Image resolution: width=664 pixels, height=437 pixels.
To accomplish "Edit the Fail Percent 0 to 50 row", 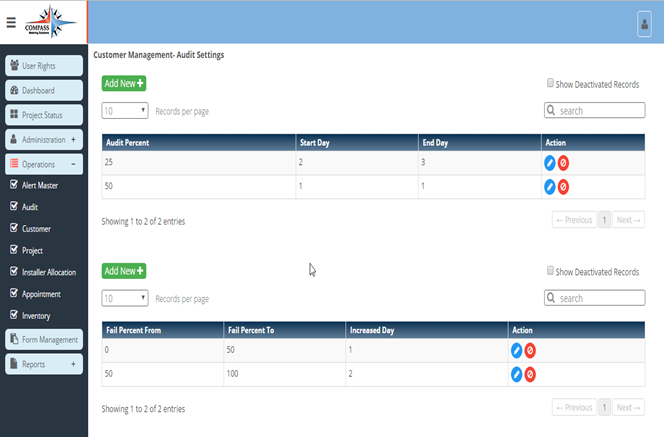I will coord(517,350).
